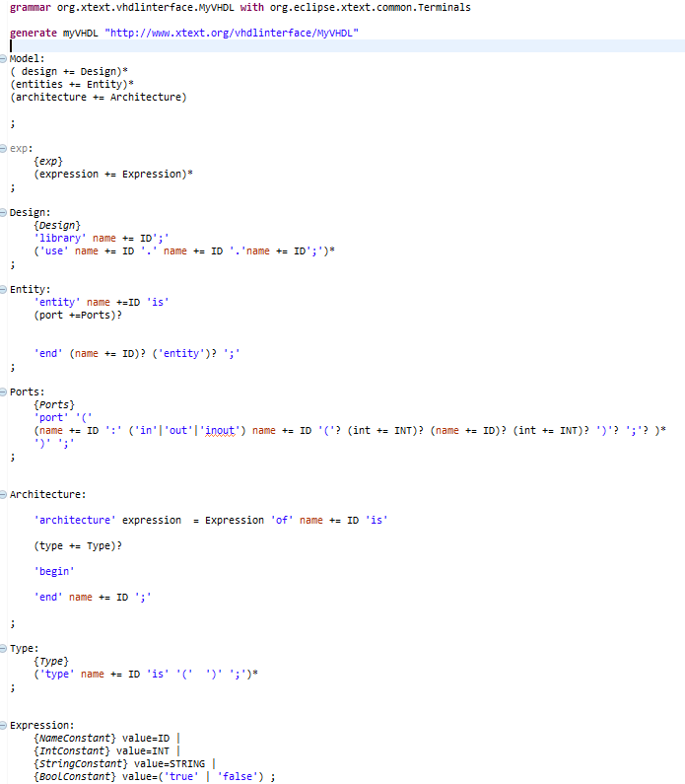Image resolution: width=685 pixels, height=784 pixels.
Task: Click the '{Design}' action text
Action: click(x=57, y=226)
